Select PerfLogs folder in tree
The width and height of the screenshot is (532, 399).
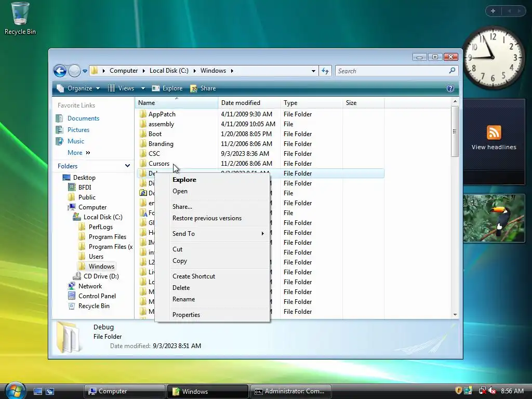pos(100,227)
